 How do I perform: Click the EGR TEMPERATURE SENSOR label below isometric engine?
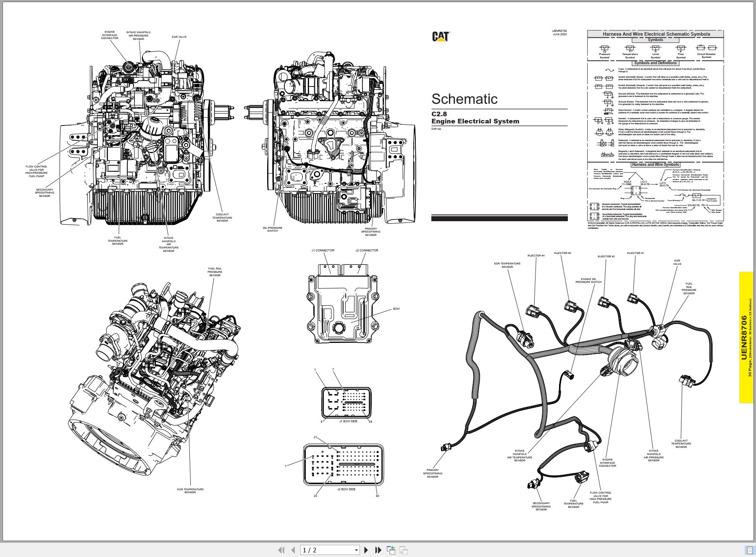(x=190, y=491)
